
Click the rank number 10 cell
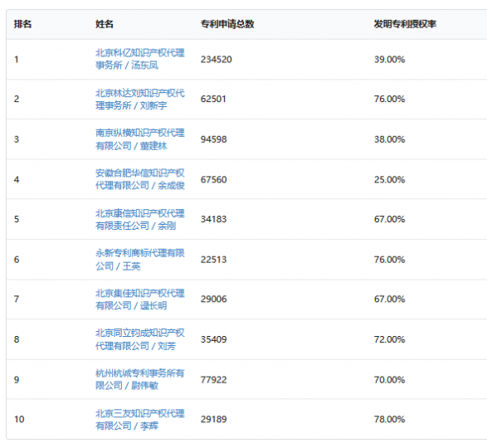(19, 420)
